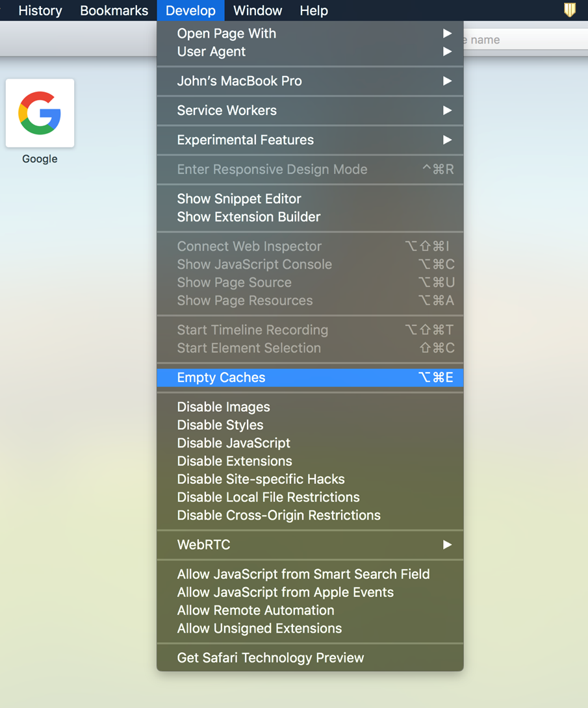This screenshot has width=588, height=708.
Task: Expand the Service Workers submenu
Action: (x=311, y=110)
